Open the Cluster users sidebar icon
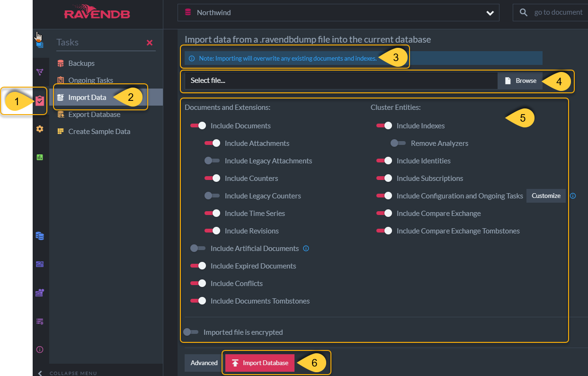This screenshot has width=588, height=376. (x=40, y=293)
